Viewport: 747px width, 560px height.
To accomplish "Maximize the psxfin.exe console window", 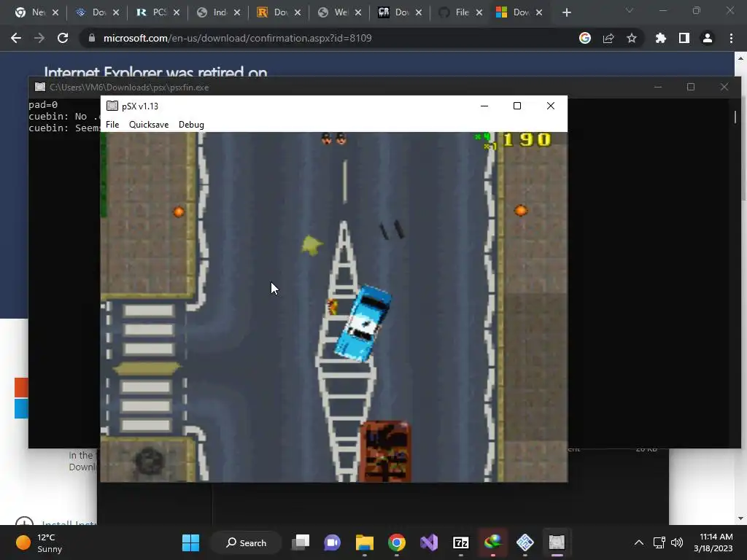I will pos(691,87).
